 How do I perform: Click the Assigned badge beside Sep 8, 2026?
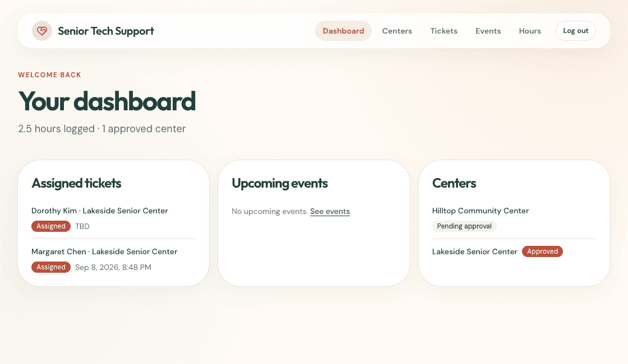coord(51,267)
